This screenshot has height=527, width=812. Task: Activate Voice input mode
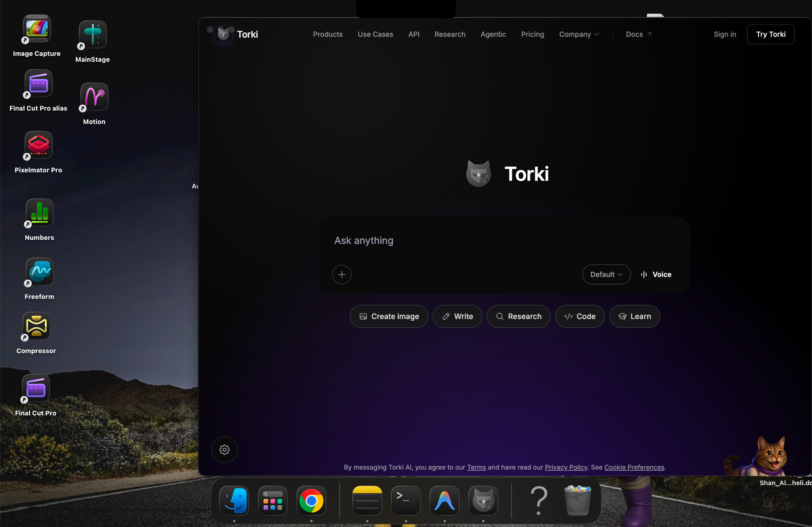pos(655,274)
